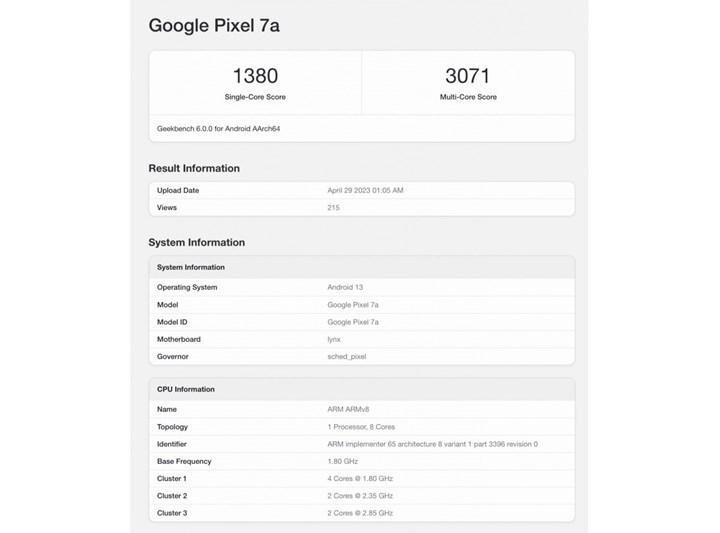Click the System Information table header row

(x=362, y=267)
